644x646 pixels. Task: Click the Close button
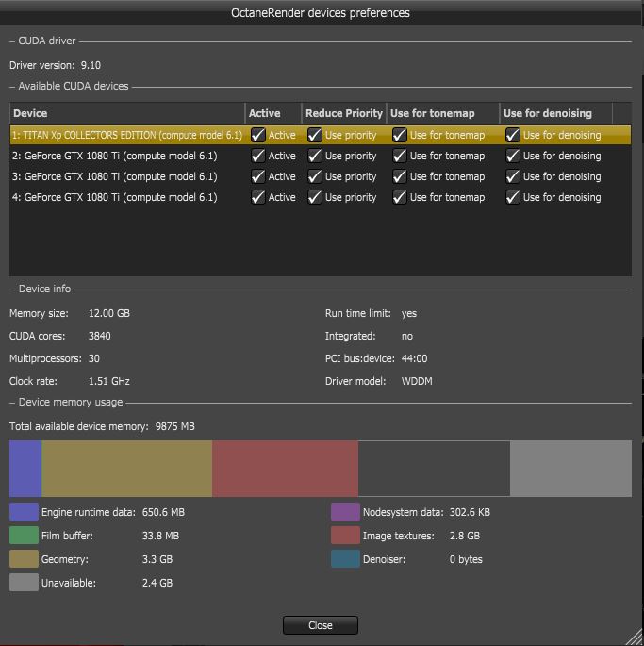321,625
